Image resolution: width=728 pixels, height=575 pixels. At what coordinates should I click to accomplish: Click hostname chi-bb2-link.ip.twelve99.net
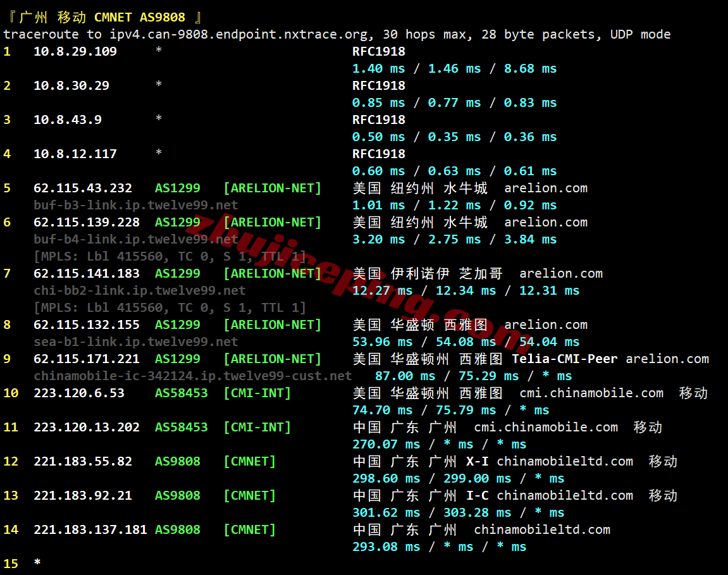139,291
